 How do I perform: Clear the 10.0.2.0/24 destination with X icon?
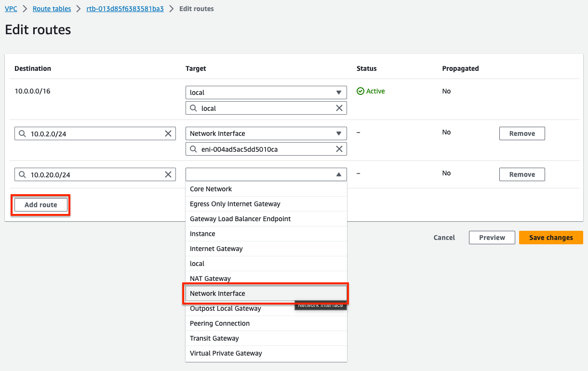(x=168, y=133)
